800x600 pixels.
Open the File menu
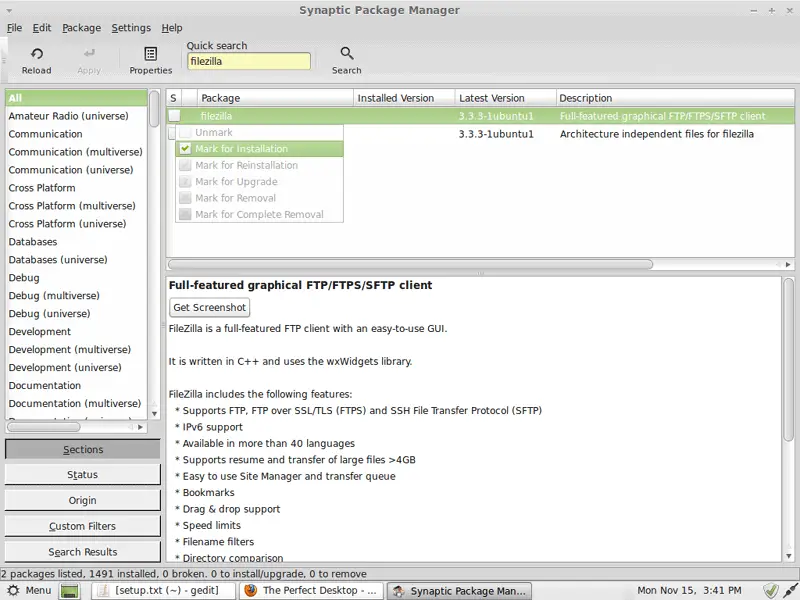click(x=14, y=28)
